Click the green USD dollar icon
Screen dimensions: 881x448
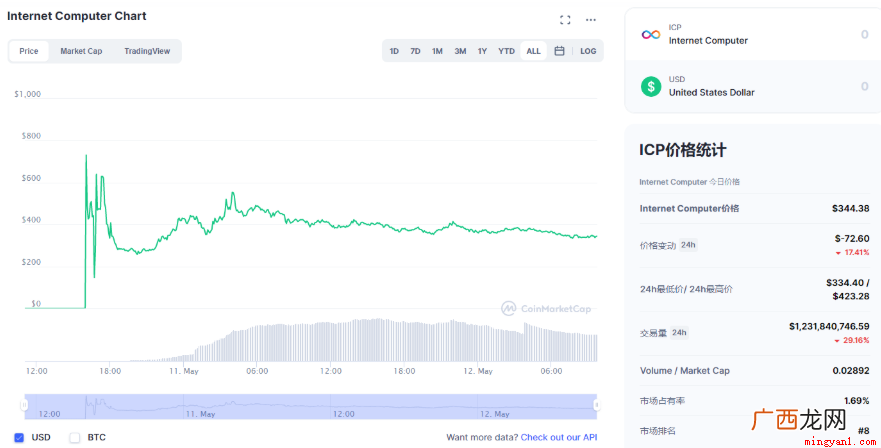point(651,87)
